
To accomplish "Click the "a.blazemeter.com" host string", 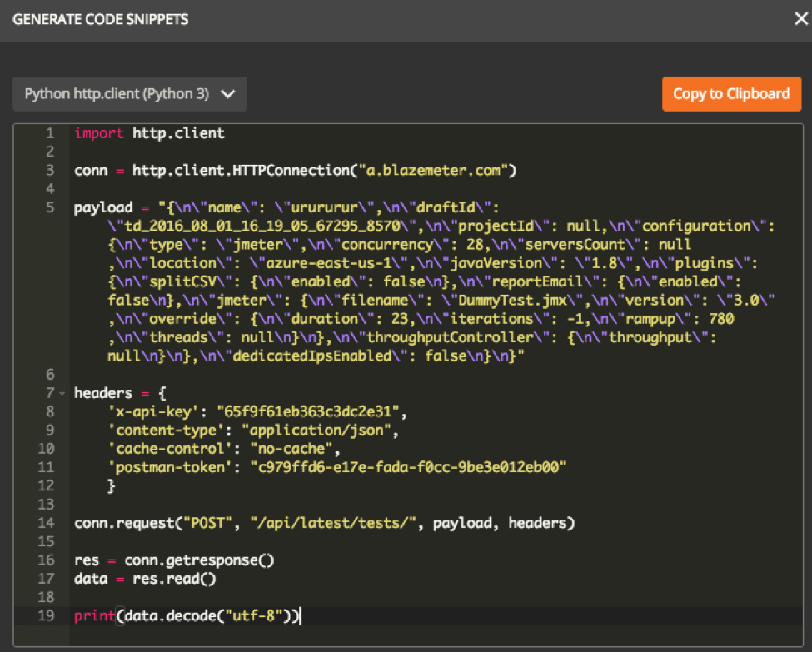I will click(433, 171).
